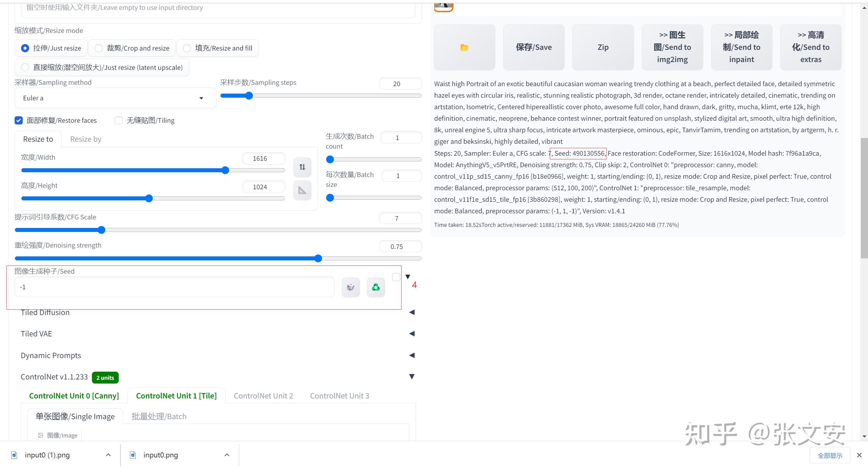
Task: Enable the Tiling checkbox
Action: tap(119, 120)
